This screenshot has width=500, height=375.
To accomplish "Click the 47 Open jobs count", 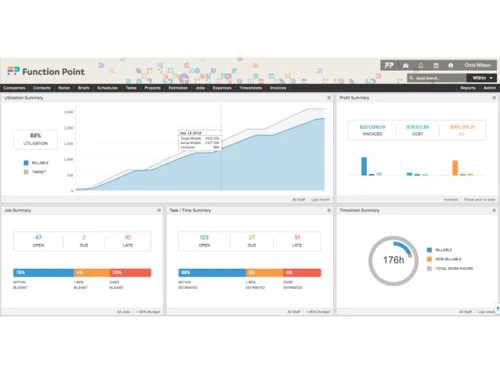I will [38, 237].
